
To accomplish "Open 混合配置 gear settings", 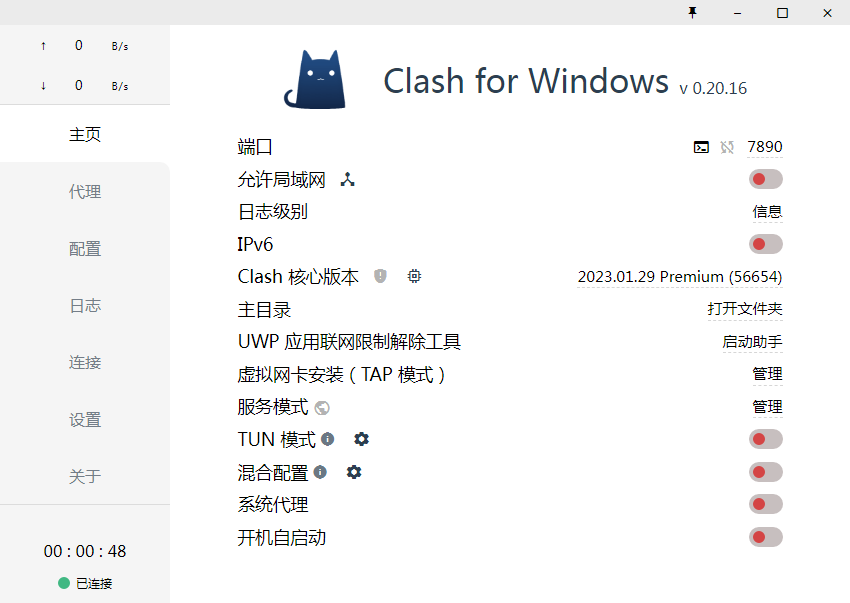I will (354, 472).
